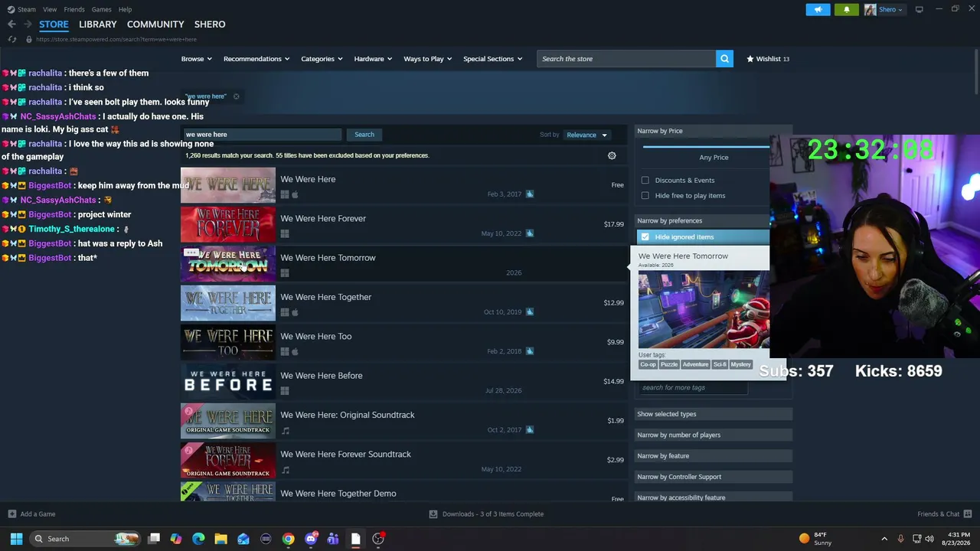Open Special Sections dropdown
Viewport: 980px width, 551px height.
coord(493,59)
